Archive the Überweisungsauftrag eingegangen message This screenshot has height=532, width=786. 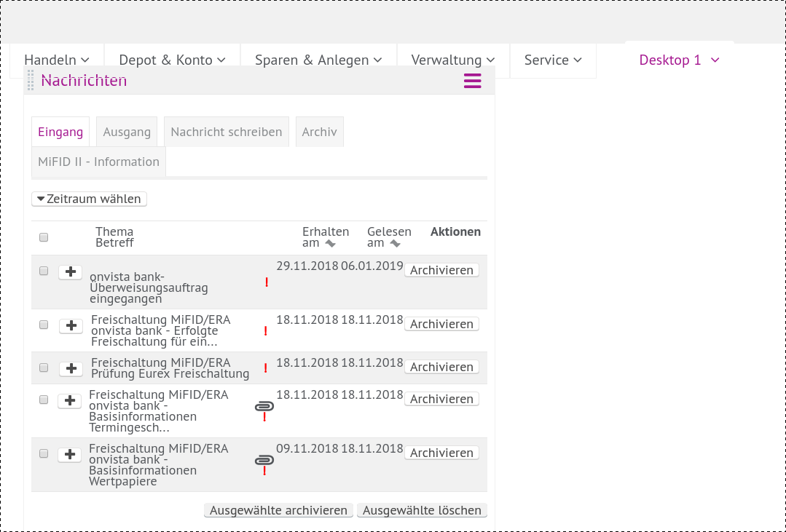point(441,270)
